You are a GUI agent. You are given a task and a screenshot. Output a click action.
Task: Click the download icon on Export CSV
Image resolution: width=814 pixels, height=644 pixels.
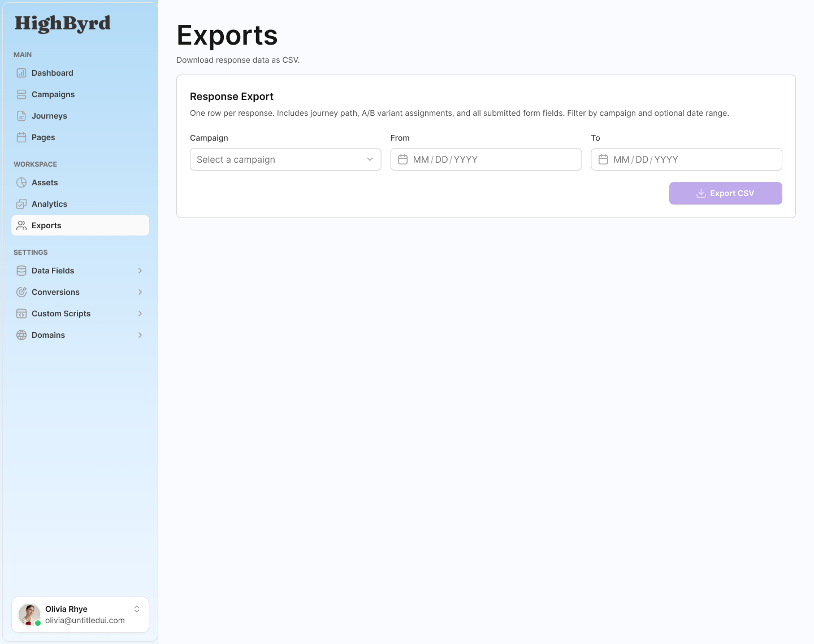point(701,193)
